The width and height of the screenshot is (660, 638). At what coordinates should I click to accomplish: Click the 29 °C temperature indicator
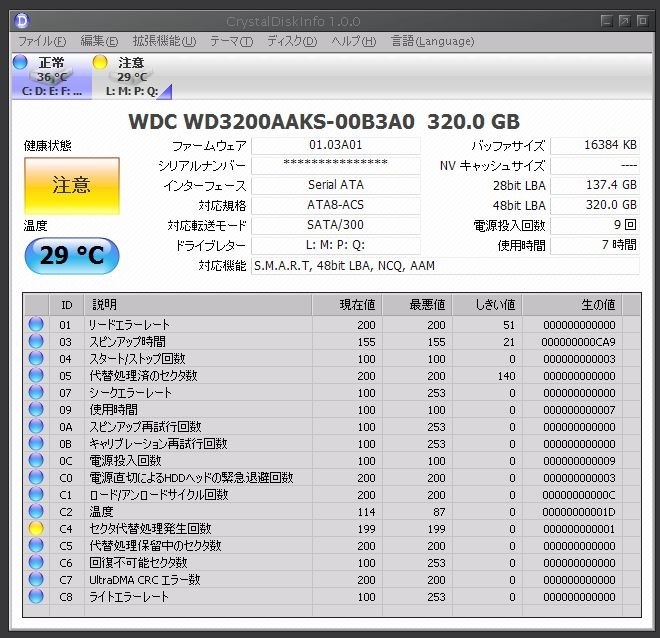click(72, 255)
